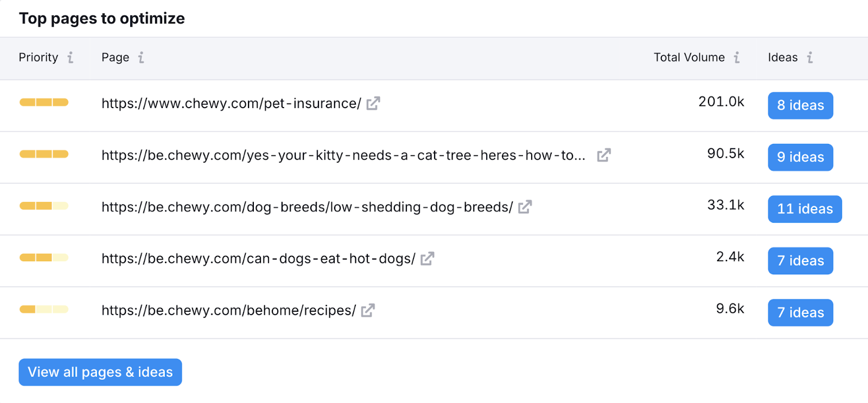Image resolution: width=868 pixels, height=403 pixels.
Task: Click the 8 ideas button
Action: coord(800,105)
